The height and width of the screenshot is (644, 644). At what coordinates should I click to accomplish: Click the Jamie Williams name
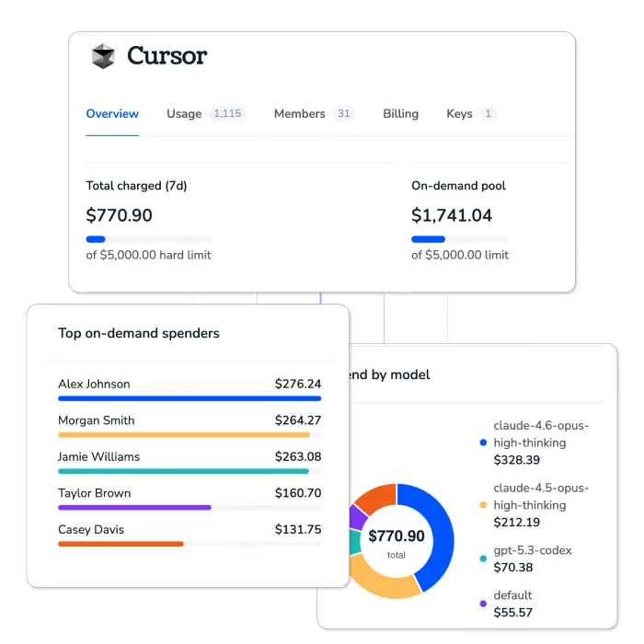click(99, 456)
